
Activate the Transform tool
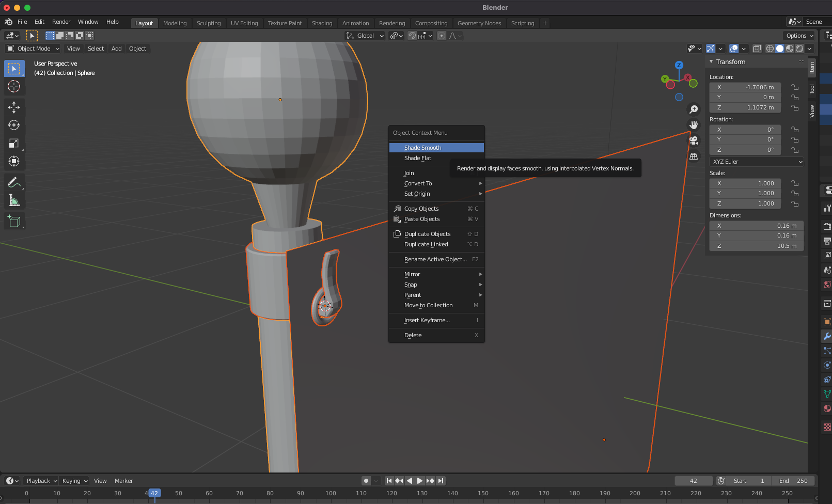14,161
